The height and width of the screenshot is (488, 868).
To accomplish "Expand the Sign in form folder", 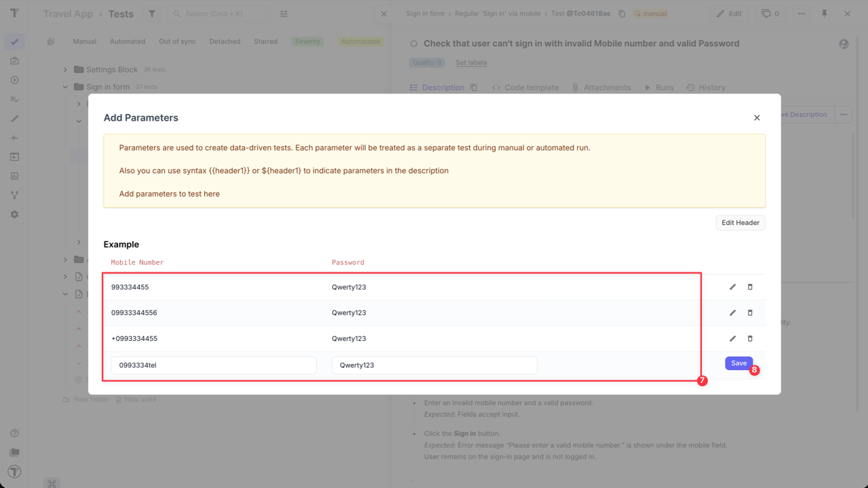I will point(65,86).
